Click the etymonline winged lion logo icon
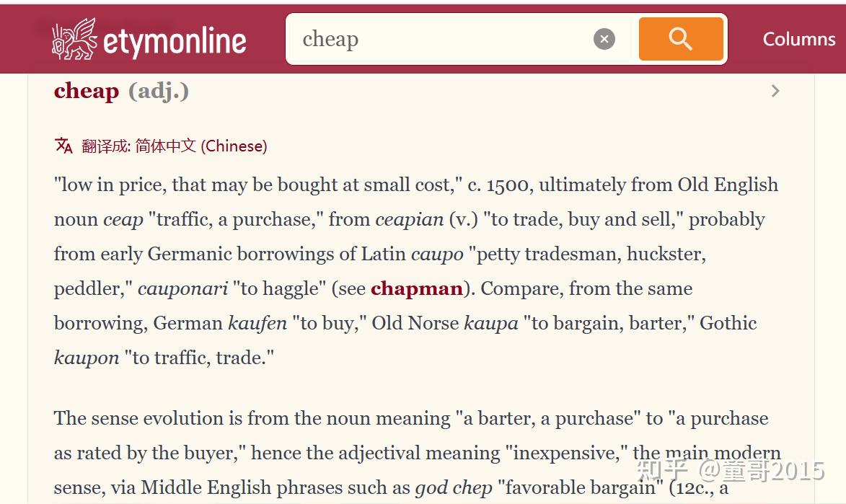 [74, 40]
